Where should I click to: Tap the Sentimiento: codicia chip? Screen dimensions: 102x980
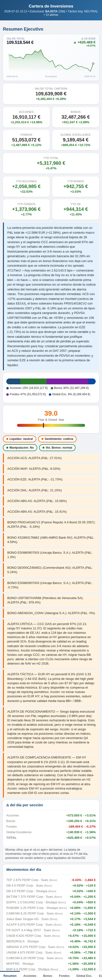pos(57,439)
